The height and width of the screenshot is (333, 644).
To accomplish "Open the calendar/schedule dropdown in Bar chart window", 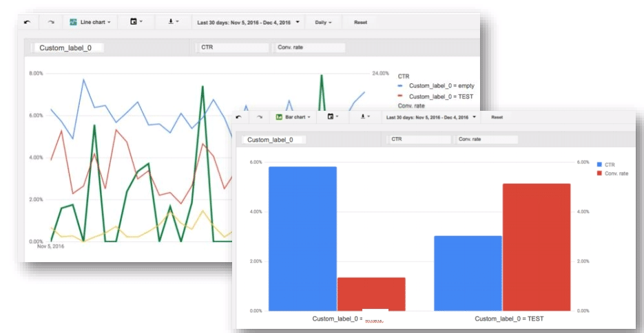I will pyautogui.click(x=333, y=117).
